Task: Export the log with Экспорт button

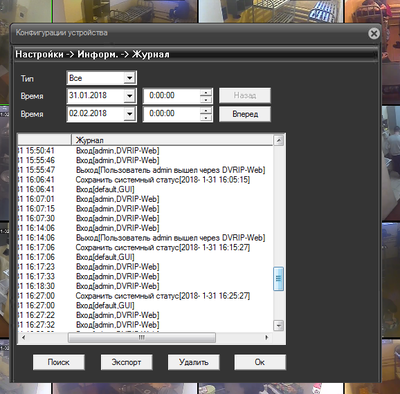Action: pos(126,362)
